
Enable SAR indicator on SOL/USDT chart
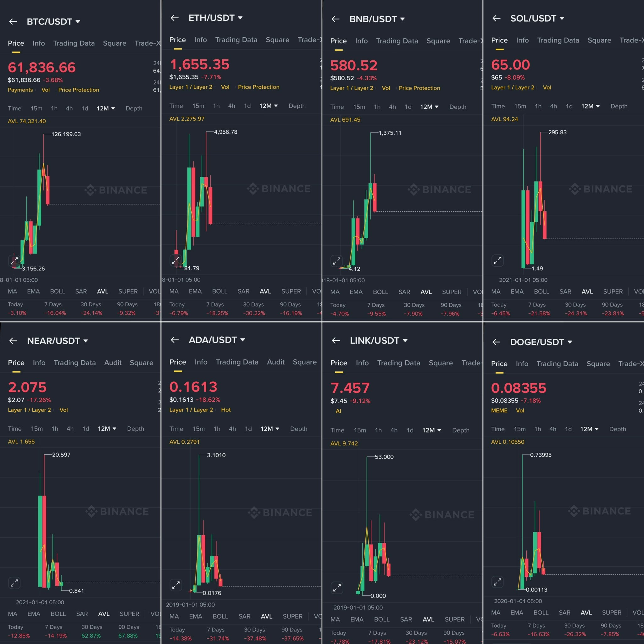[565, 291]
